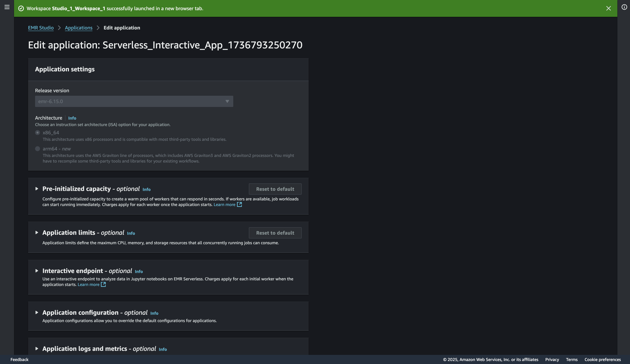630x364 pixels.
Task: Reset Pre-initialized capacity to default
Action: pos(275,189)
